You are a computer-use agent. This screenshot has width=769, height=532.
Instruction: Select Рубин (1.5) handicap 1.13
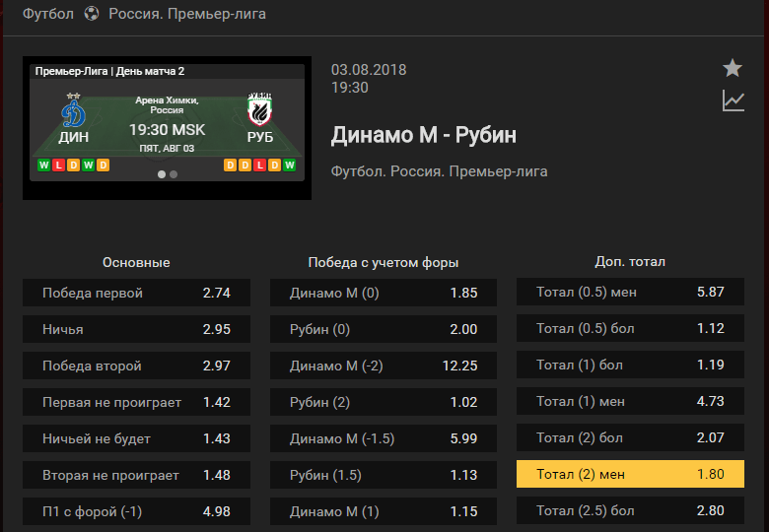(x=384, y=475)
